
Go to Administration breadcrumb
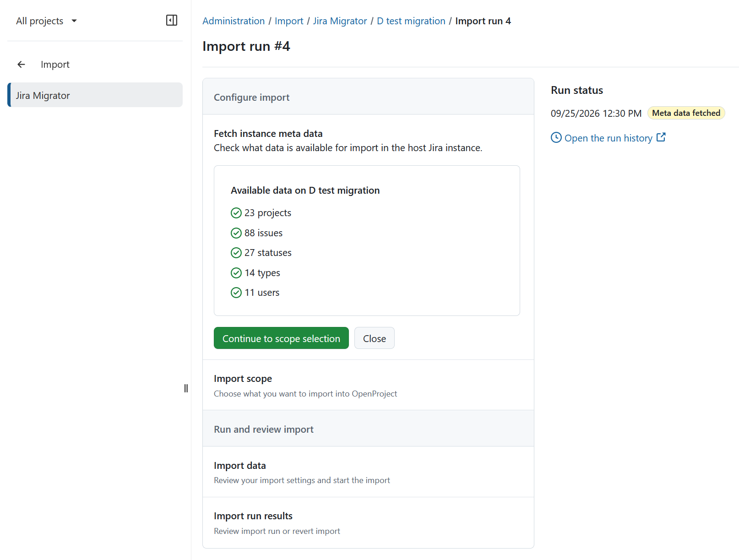coord(234,21)
